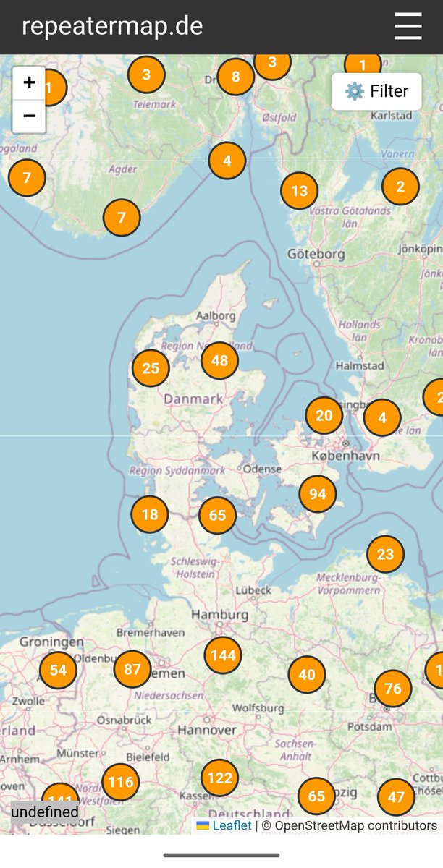
Task: Open cluster marker 87 near Bremen
Action: [132, 669]
